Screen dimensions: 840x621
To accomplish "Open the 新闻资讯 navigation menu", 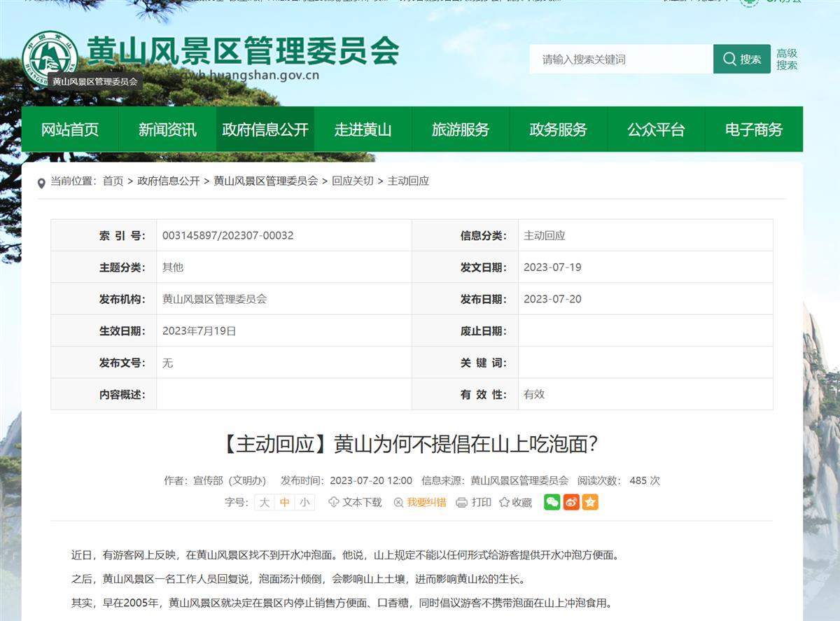I will 168,129.
